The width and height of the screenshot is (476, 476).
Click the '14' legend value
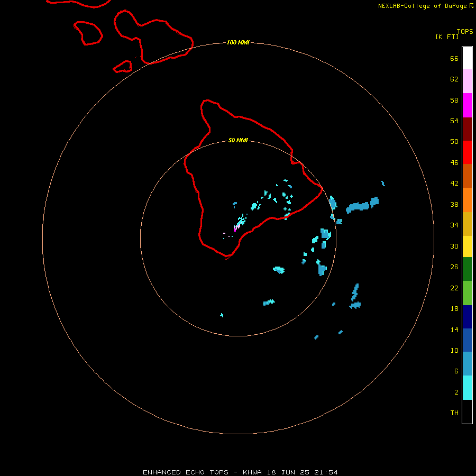click(454, 329)
